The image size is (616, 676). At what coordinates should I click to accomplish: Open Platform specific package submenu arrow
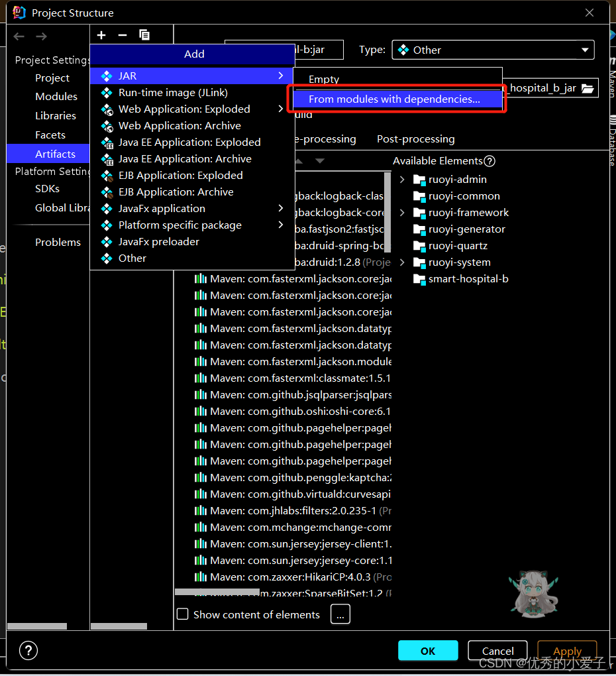[281, 225]
